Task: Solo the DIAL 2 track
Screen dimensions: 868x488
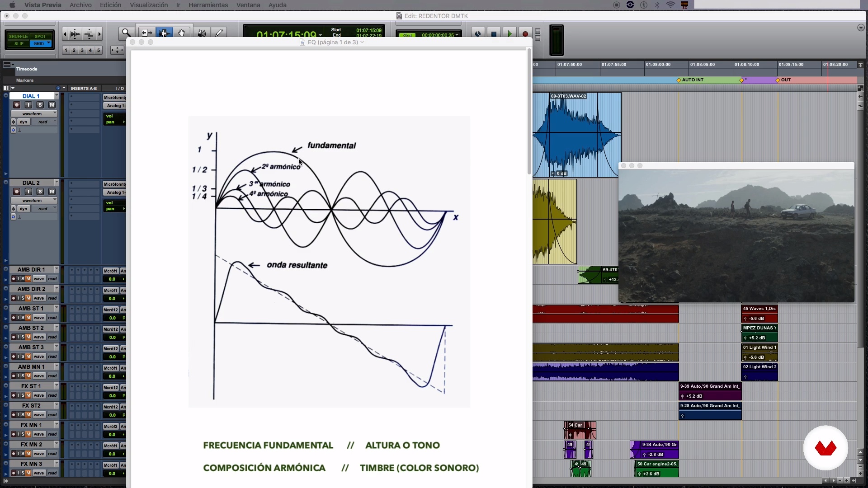Action: click(x=40, y=192)
